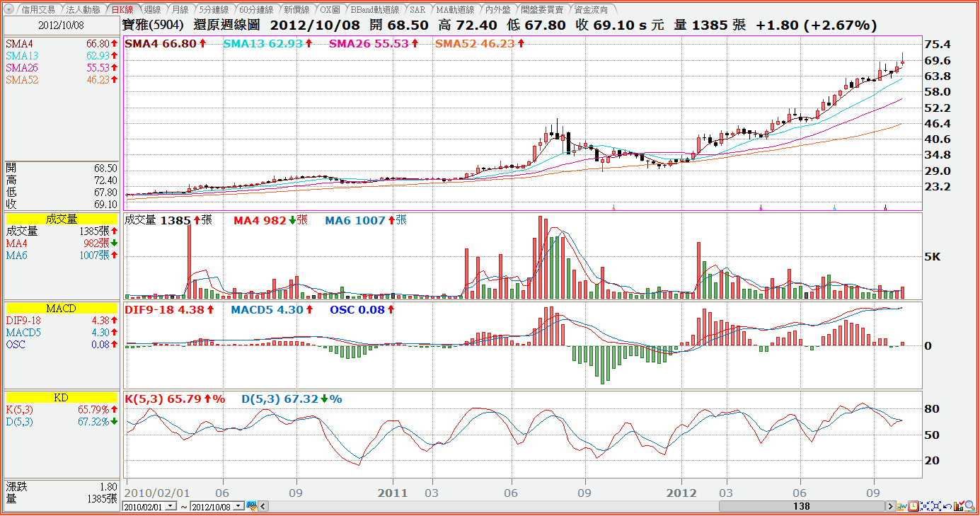Switch to the SAR tab
The height and width of the screenshot is (516, 980).
417,10
